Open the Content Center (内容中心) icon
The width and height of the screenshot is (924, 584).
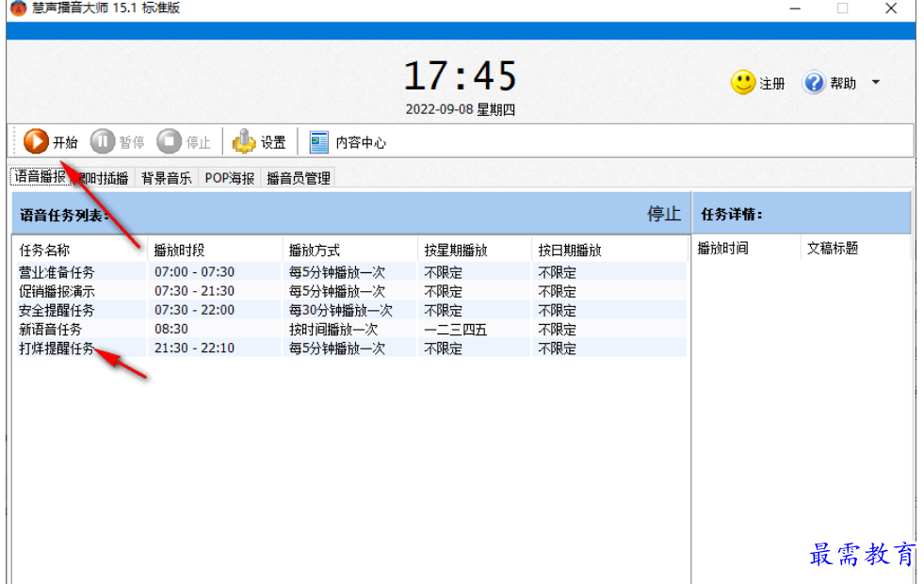coord(317,142)
